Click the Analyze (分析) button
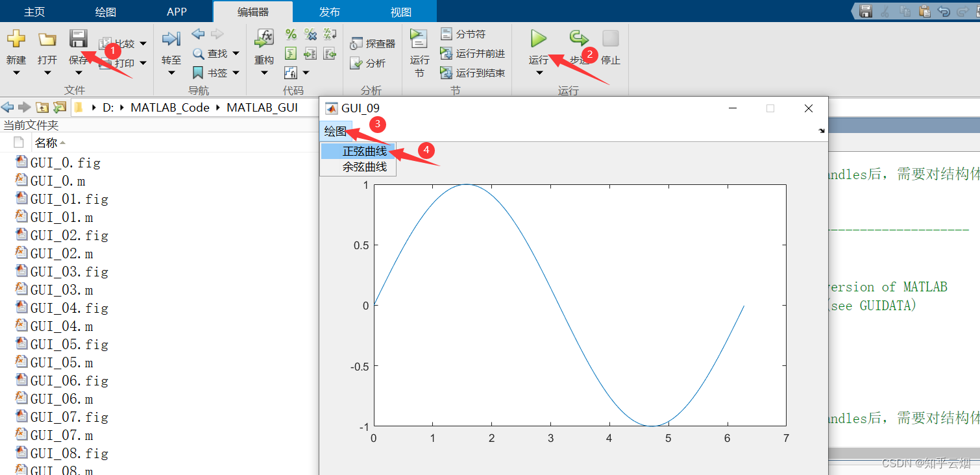980x475 pixels. coord(367,63)
